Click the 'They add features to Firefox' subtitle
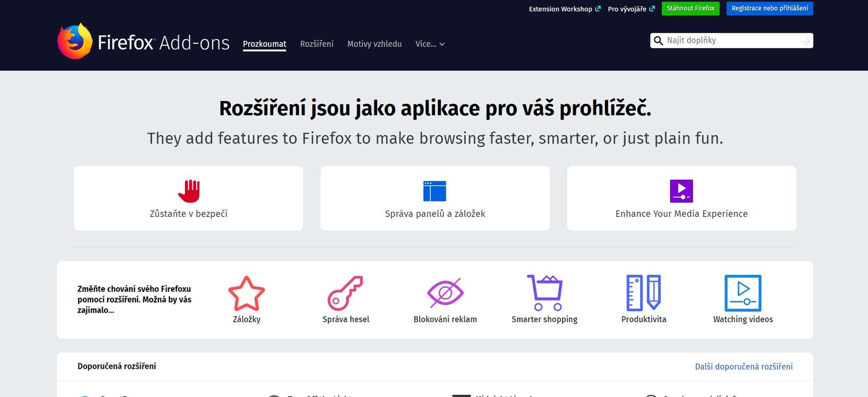This screenshot has width=868, height=397. (435, 138)
